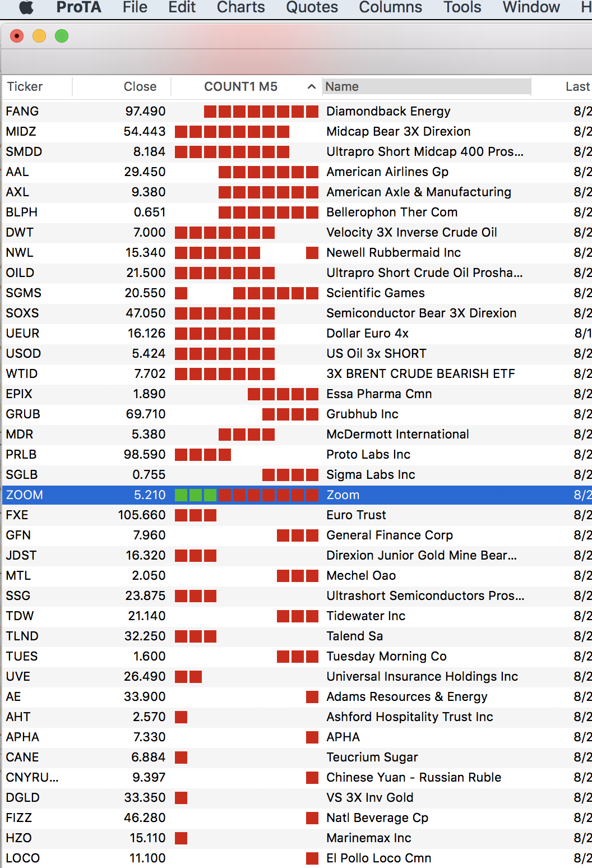
Task: Select American Airlines Gp name
Action: point(387,172)
